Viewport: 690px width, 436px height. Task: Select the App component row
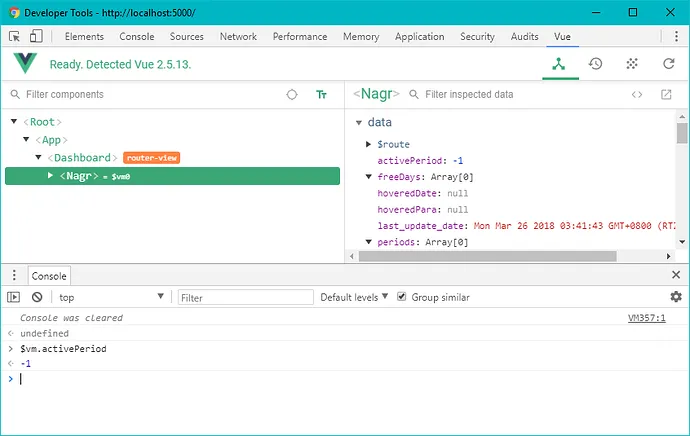coord(172,140)
